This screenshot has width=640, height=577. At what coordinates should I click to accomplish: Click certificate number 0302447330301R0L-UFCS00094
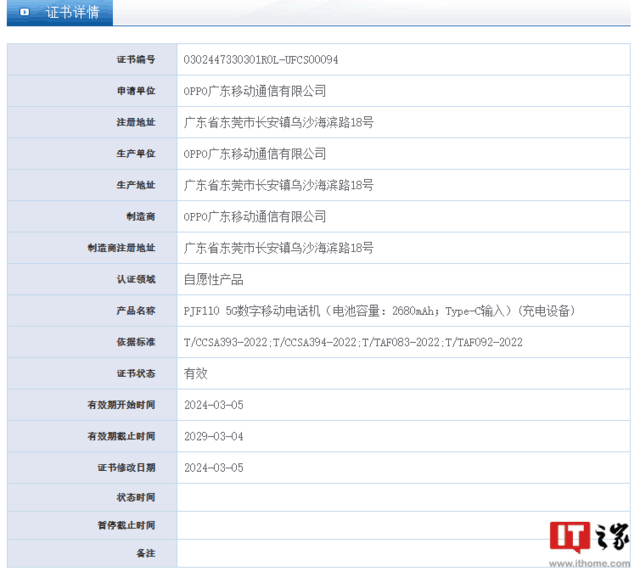(x=261, y=60)
